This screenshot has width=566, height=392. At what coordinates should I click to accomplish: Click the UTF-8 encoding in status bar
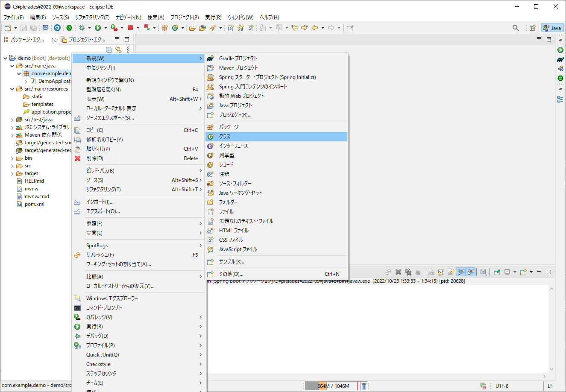[502, 386]
